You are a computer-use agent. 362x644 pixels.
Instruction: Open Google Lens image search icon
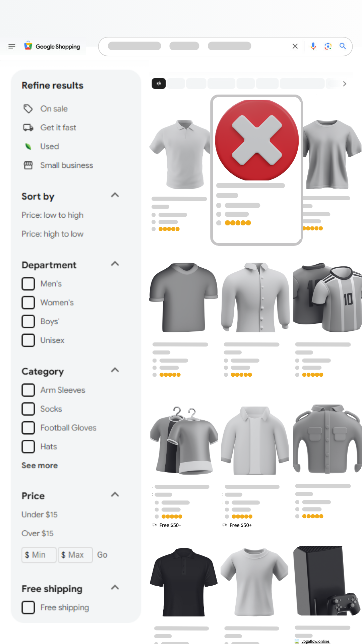pyautogui.click(x=328, y=46)
